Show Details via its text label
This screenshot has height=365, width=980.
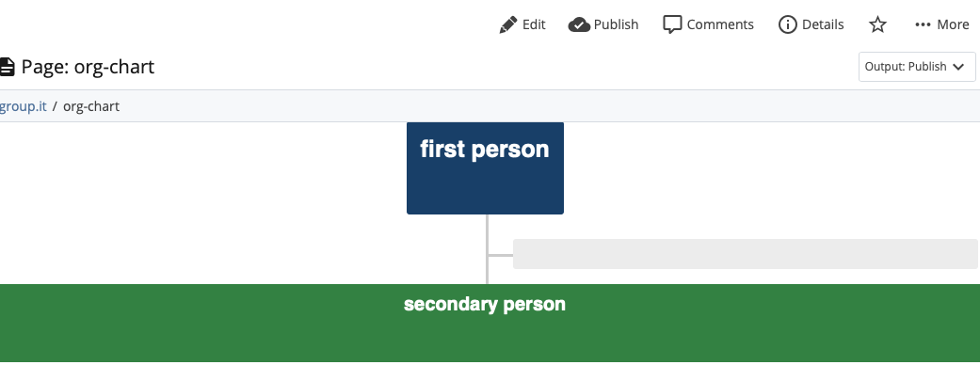click(823, 24)
